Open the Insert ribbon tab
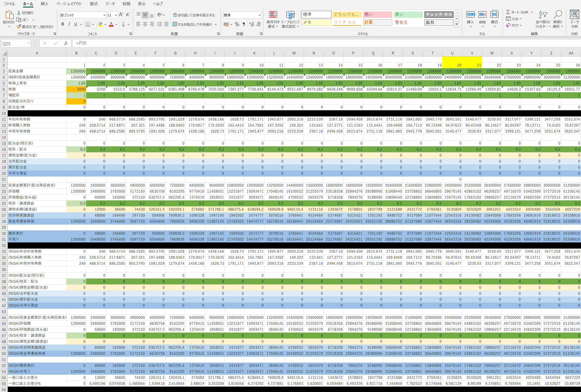This screenshot has height=392, width=581. [44, 4]
